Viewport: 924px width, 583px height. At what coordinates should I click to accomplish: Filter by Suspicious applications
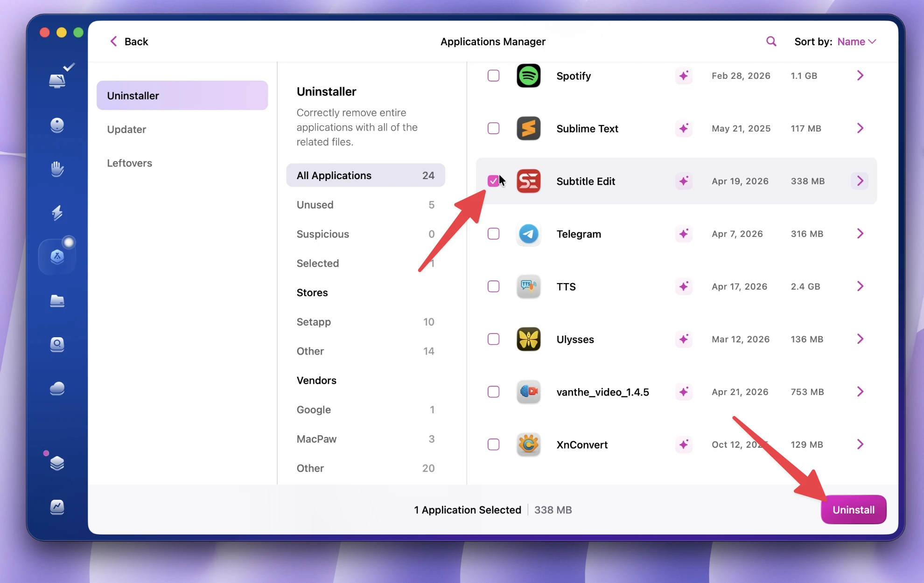[x=365, y=234]
